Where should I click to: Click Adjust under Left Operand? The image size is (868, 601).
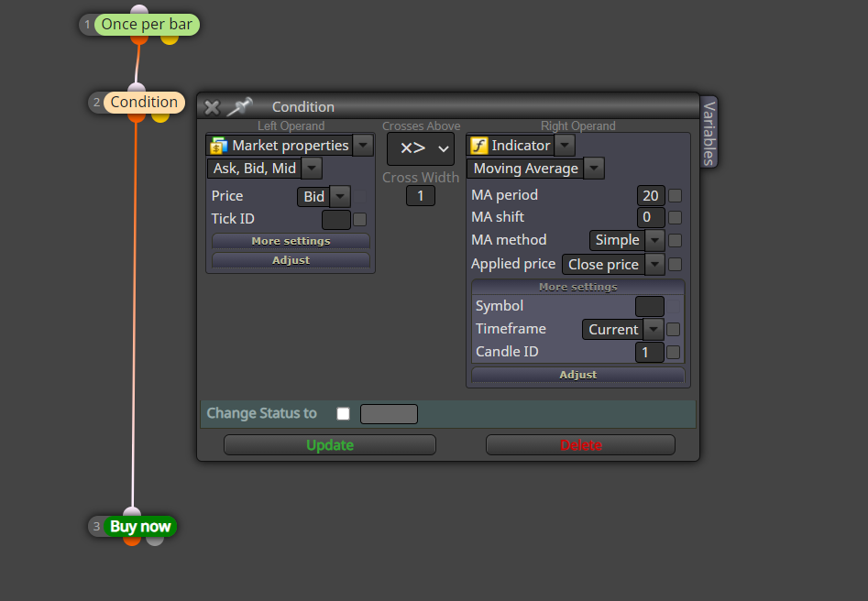coord(291,260)
